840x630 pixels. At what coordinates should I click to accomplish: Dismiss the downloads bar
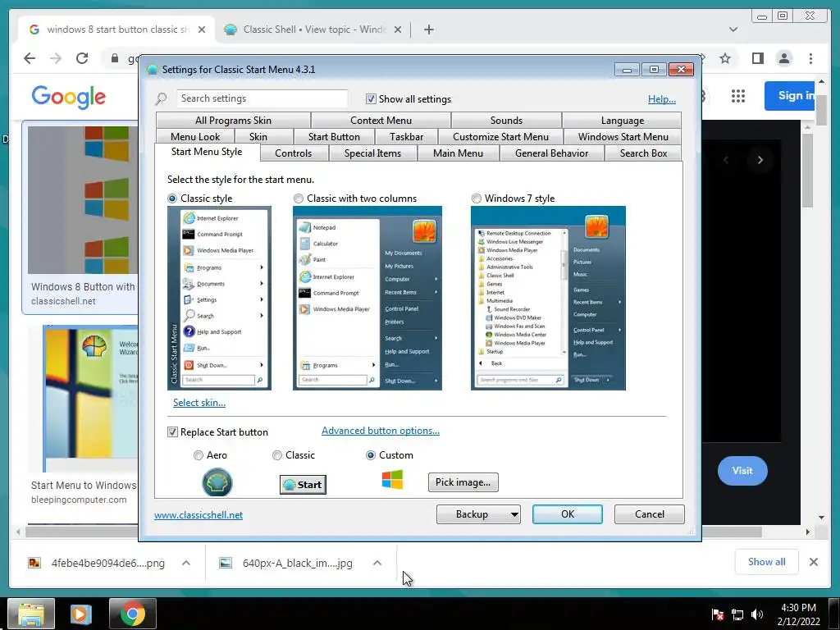[813, 562]
